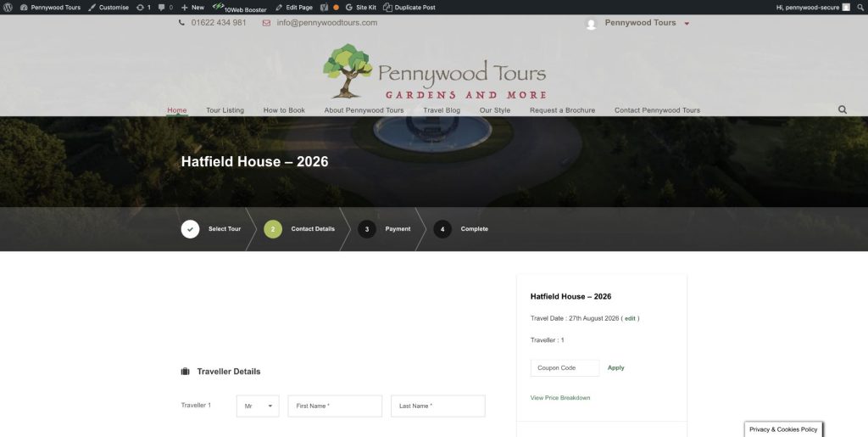Open the How to Book nav item
This screenshot has height=437, width=868.
[284, 110]
